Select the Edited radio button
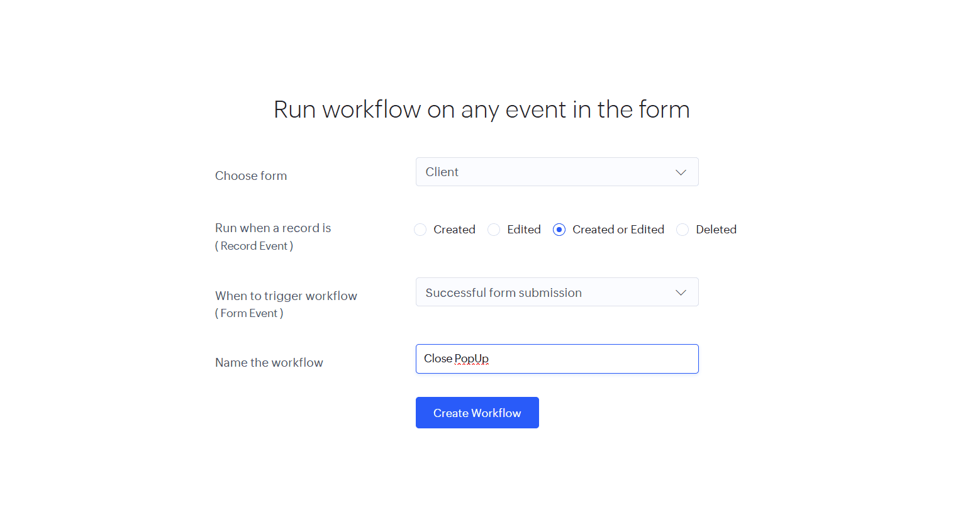980x529 pixels. pyautogui.click(x=494, y=230)
